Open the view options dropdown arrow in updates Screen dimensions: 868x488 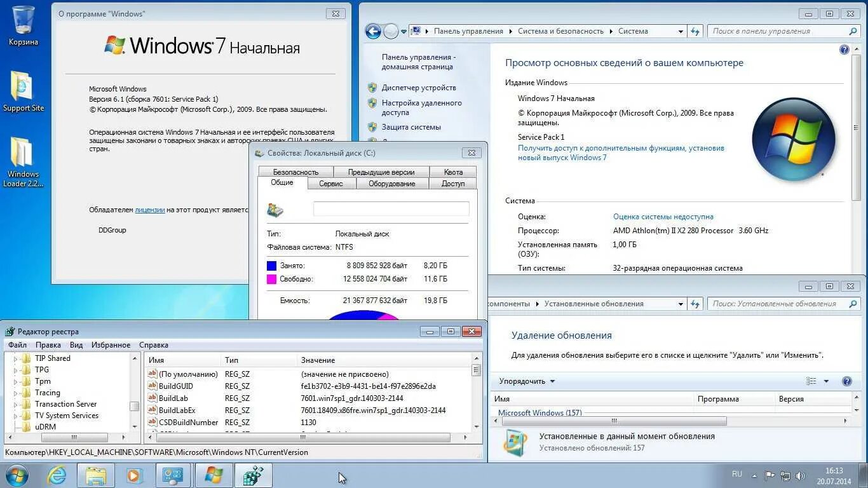tap(826, 381)
